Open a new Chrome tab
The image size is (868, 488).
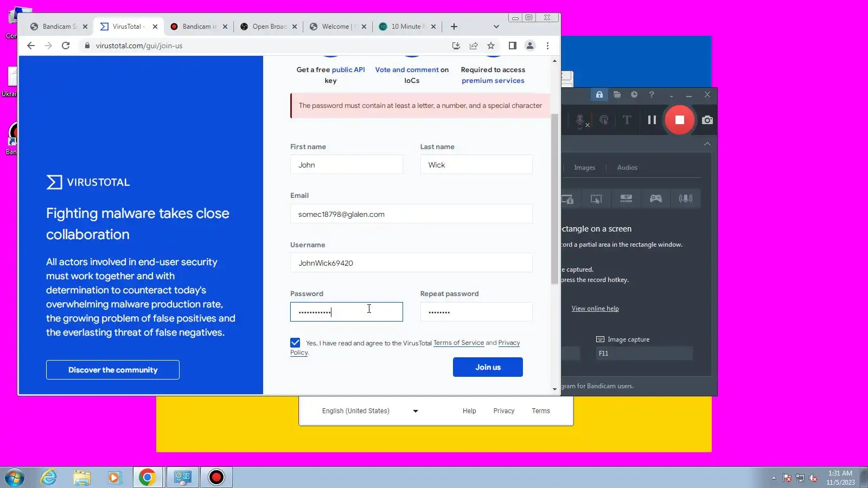click(x=454, y=27)
